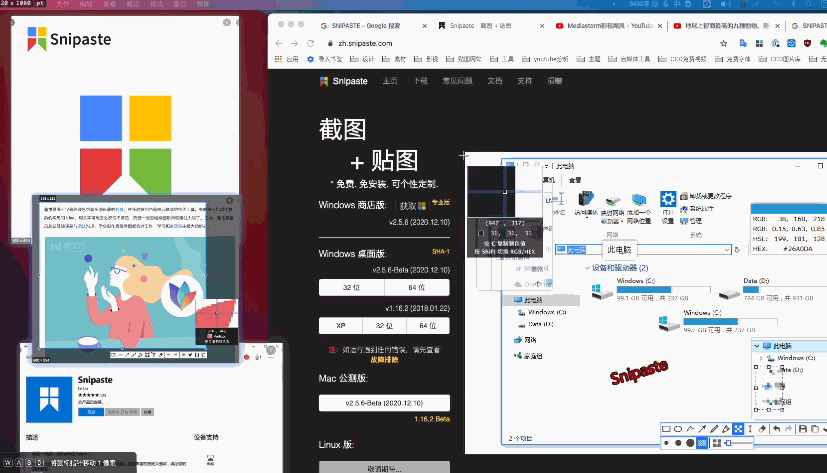Open 常见问题 in Snipaste site navigation
The height and width of the screenshot is (473, 827).
pyautogui.click(x=457, y=81)
